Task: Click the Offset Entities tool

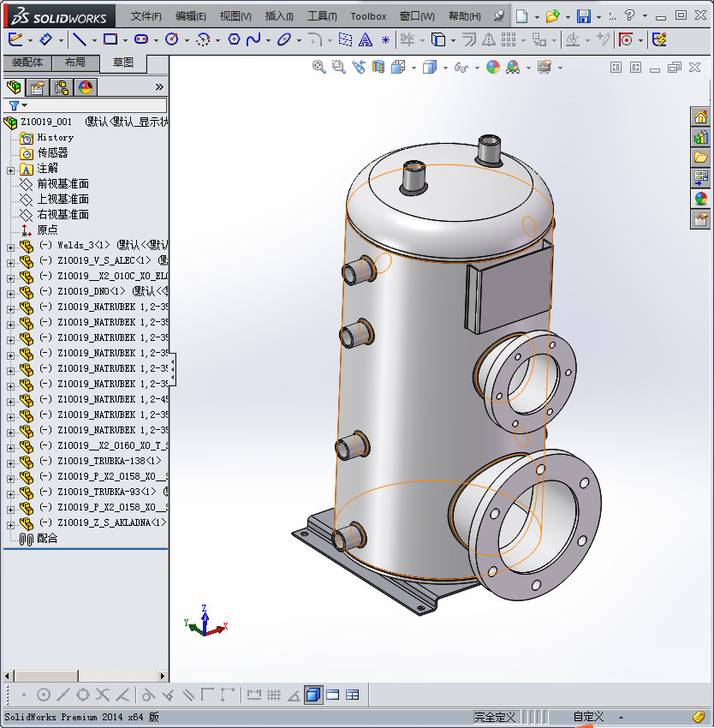Action: pyautogui.click(x=469, y=40)
